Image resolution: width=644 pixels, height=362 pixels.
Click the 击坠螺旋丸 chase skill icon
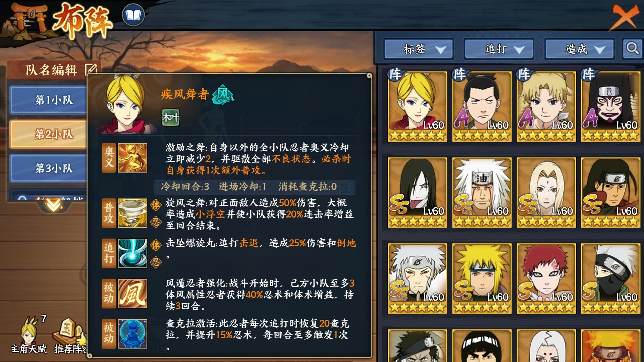[132, 253]
